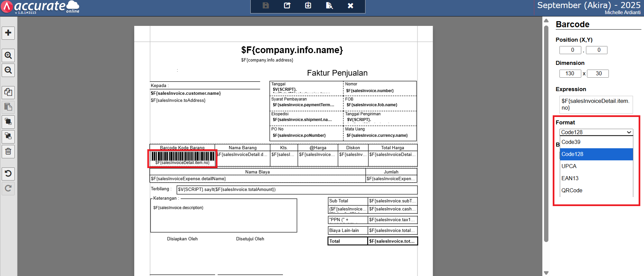Import a template with the download-arrow icon
This screenshot has width=644, height=276.
coord(308,6)
